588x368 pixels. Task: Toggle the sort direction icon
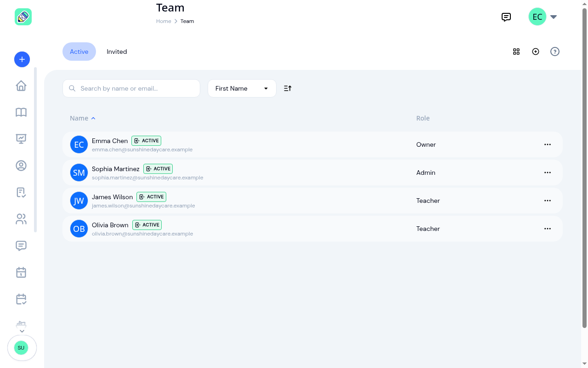click(288, 88)
